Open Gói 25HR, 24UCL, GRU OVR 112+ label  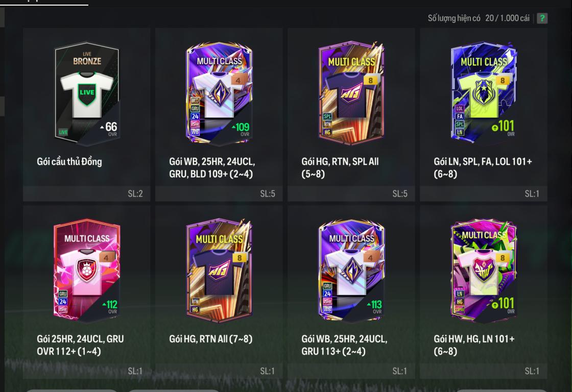(x=80, y=345)
